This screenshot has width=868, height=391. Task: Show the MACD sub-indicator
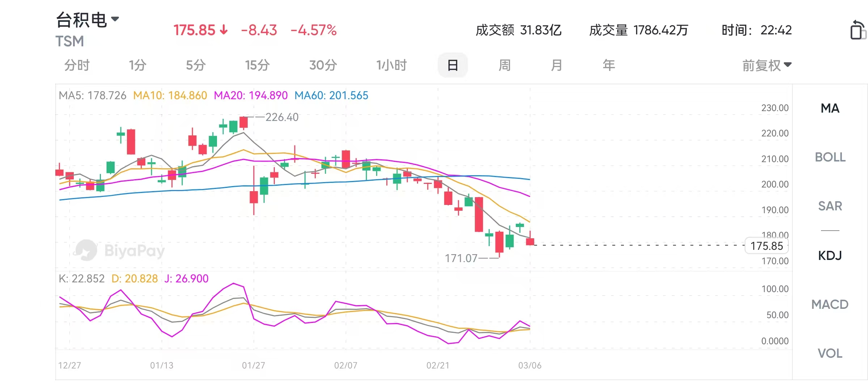(830, 304)
